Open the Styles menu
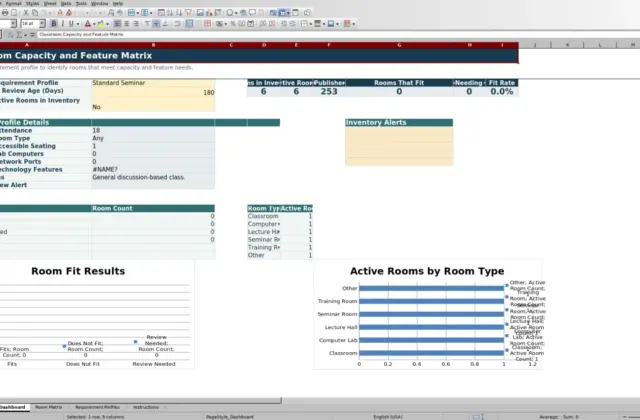The height and width of the screenshot is (420, 640). pos(33,4)
